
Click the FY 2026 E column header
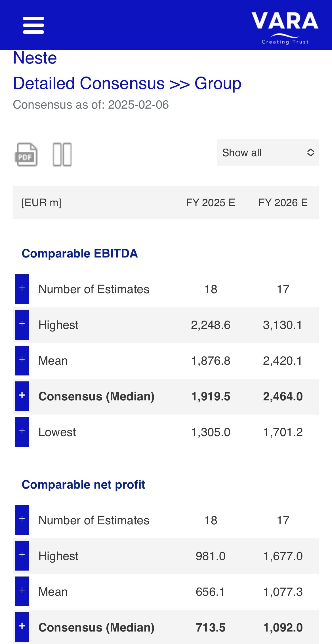(x=283, y=203)
